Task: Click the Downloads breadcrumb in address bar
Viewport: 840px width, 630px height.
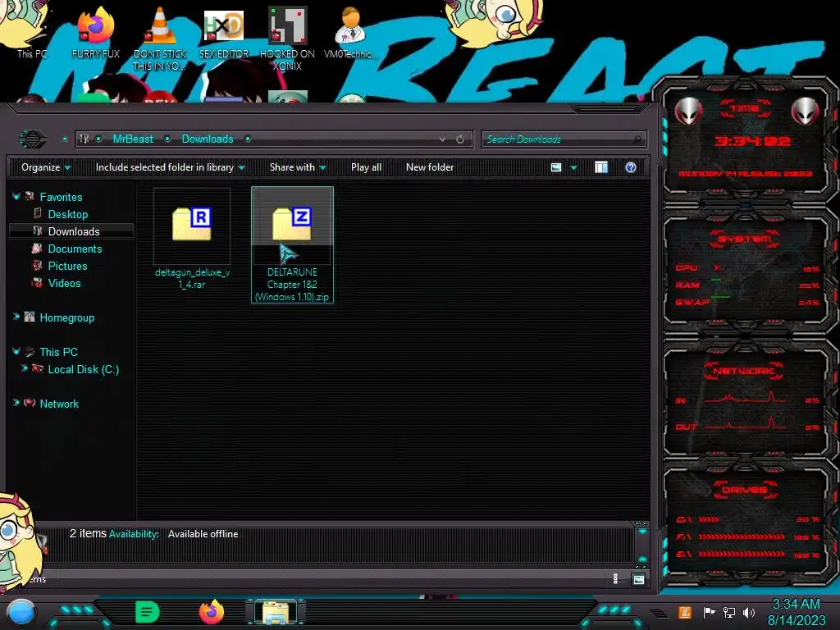Action: pyautogui.click(x=208, y=139)
